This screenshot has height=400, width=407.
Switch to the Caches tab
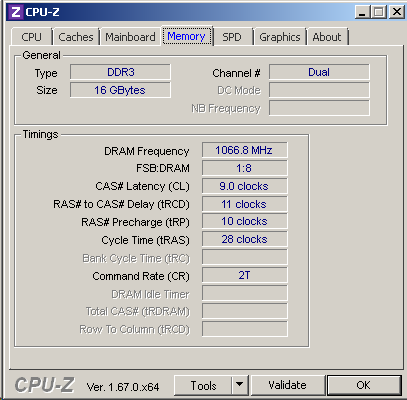pyautogui.click(x=76, y=37)
